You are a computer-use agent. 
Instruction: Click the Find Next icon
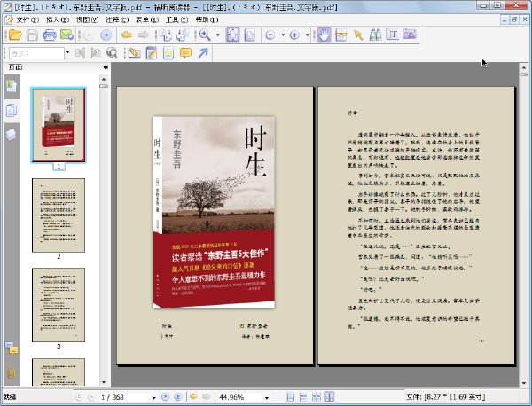coord(96,52)
